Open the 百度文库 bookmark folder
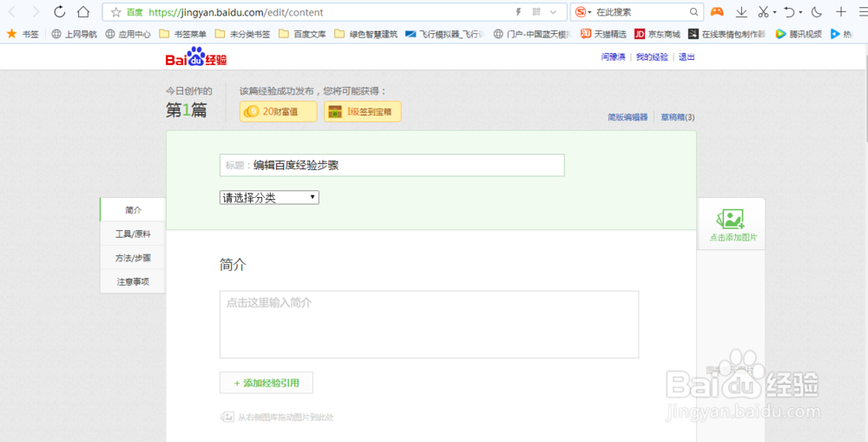The image size is (868, 442). (x=302, y=34)
